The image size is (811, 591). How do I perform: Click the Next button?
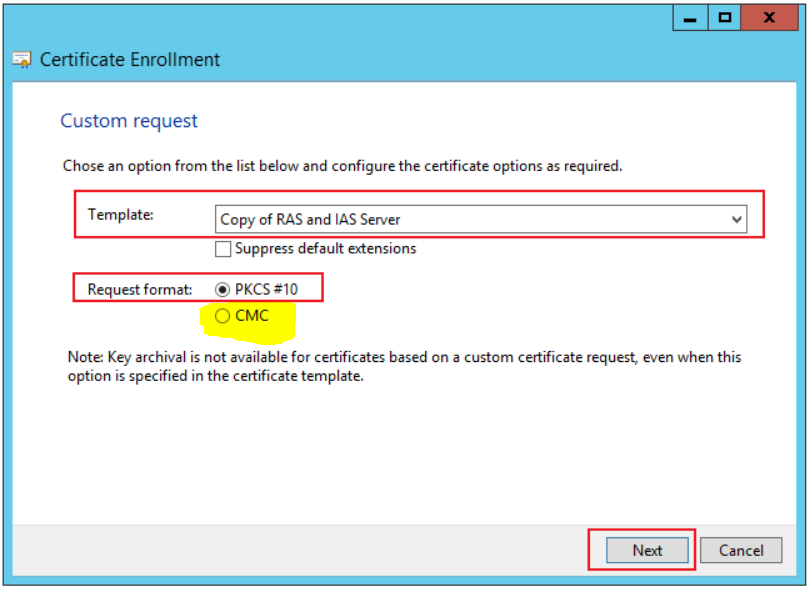(x=647, y=550)
